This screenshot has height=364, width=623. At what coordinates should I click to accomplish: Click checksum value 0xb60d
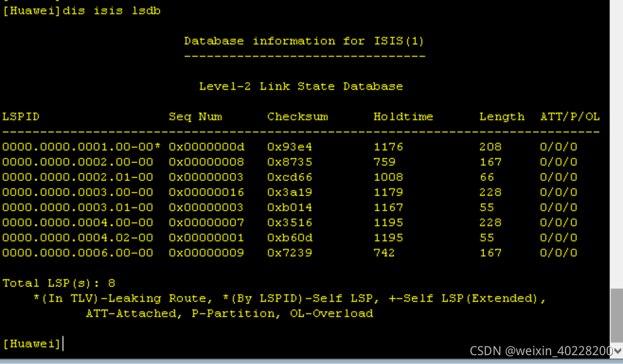(x=290, y=237)
